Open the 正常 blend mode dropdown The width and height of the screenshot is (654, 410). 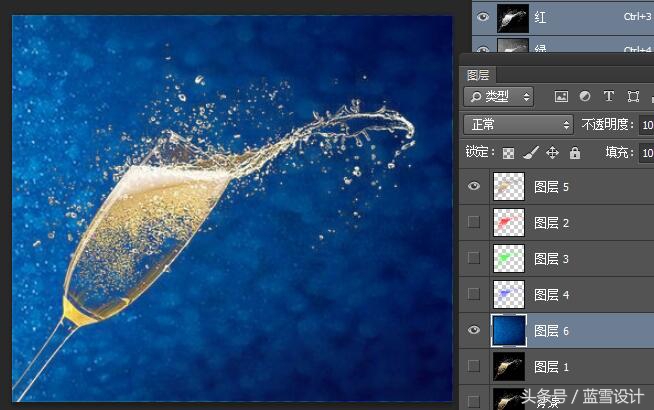pos(518,125)
